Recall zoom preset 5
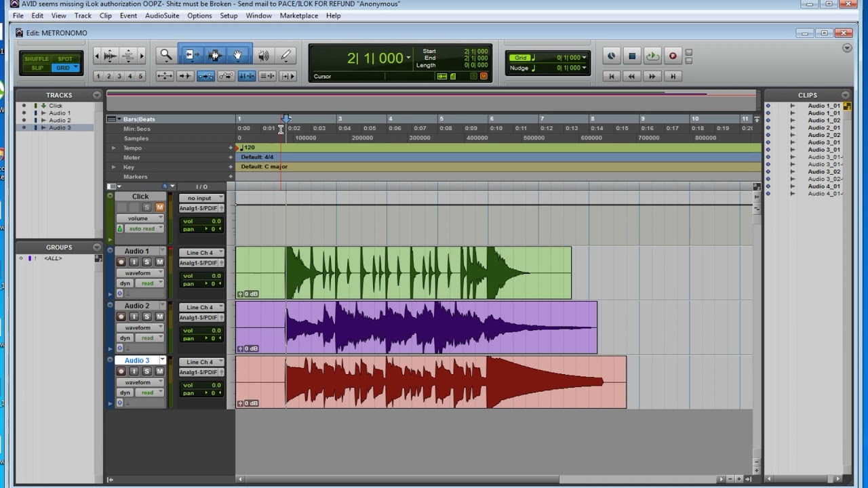This screenshot has width=868, height=488. (140, 76)
